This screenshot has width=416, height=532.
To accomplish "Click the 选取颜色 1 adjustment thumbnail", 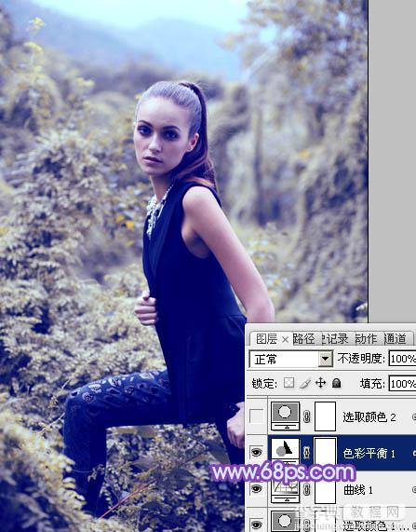I will (285, 522).
